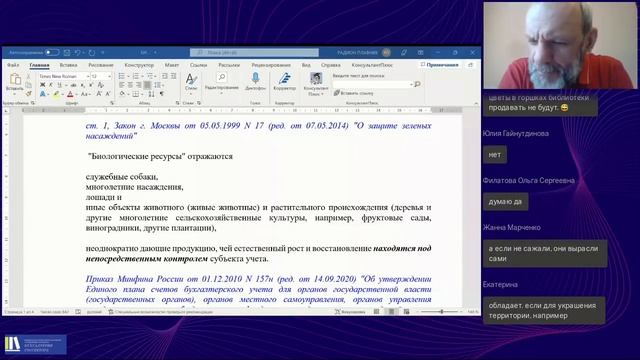This screenshot has height=360, width=640.
Task: Click the Undo arrow icon
Action: pos(77,53)
